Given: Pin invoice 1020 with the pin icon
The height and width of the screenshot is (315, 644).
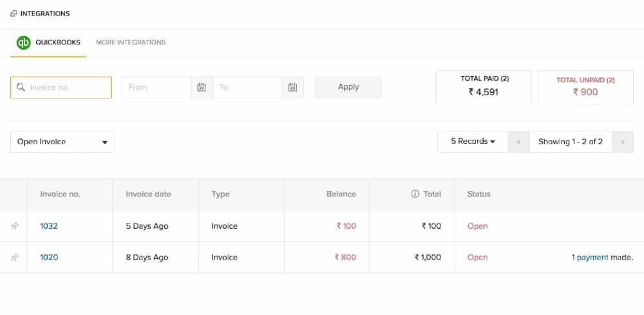Looking at the screenshot, I should (14, 257).
